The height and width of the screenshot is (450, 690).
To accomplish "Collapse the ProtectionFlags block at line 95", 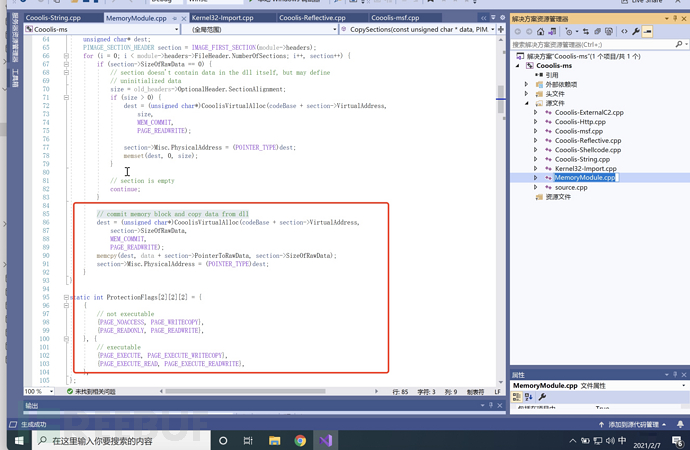I will tap(67, 297).
